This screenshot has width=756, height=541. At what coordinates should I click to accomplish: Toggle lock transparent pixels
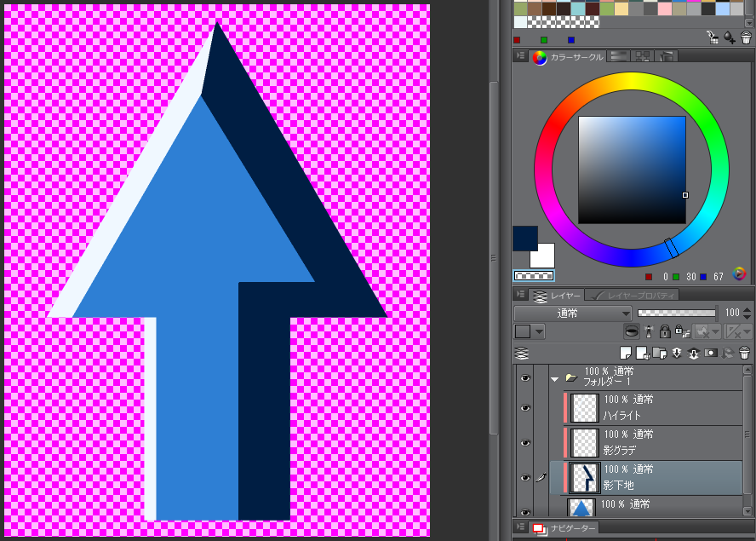coord(682,331)
